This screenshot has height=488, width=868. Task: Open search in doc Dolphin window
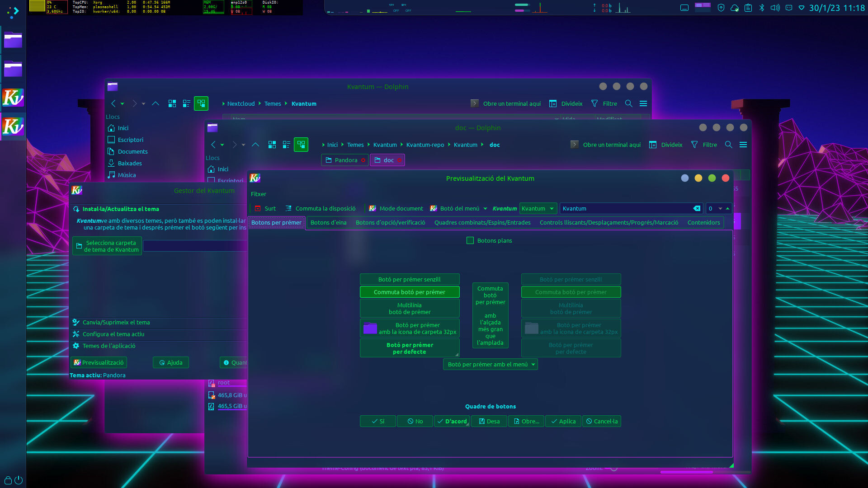point(728,145)
